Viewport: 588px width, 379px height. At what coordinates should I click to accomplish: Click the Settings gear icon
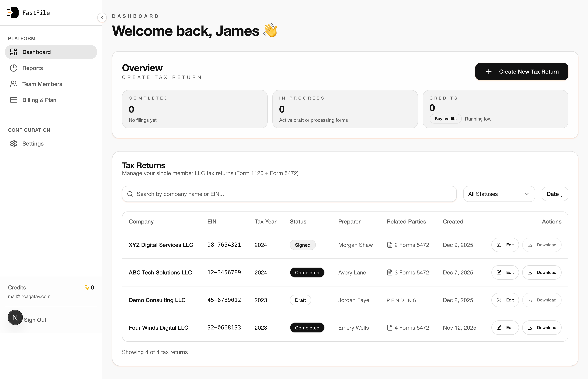click(x=14, y=144)
